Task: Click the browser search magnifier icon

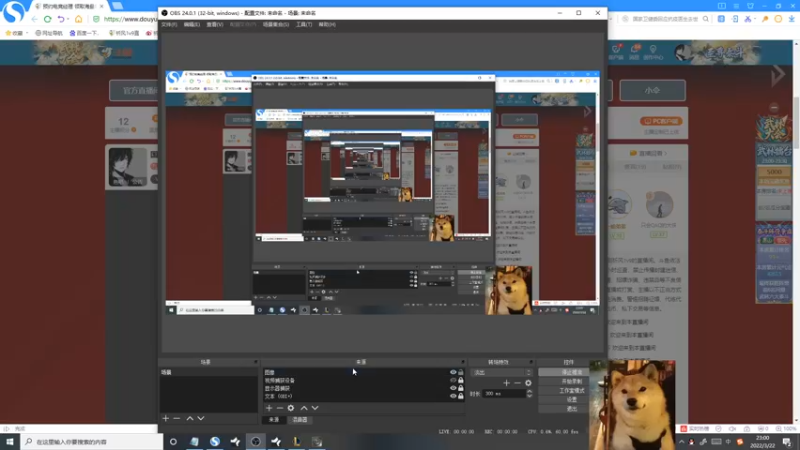Action: [706, 19]
